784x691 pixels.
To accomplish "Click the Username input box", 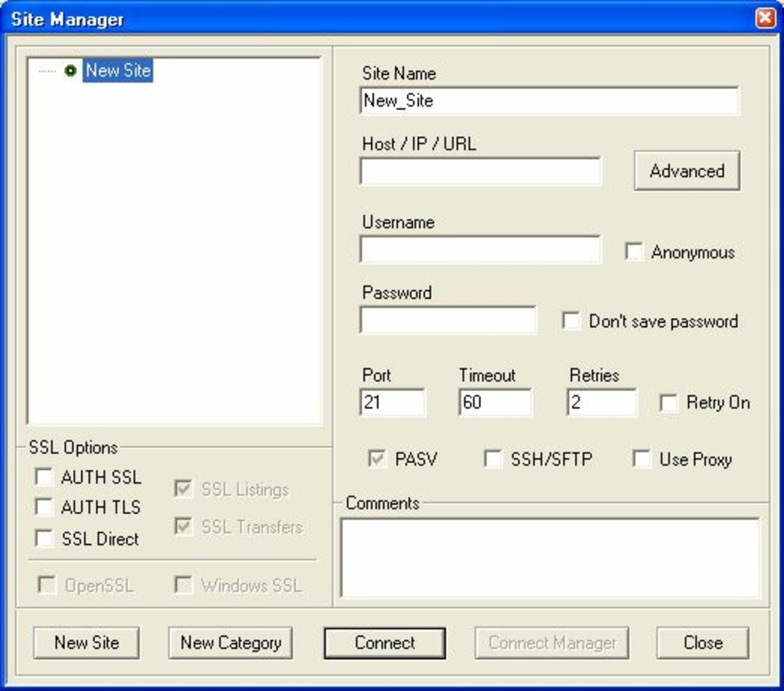I will coord(480,249).
